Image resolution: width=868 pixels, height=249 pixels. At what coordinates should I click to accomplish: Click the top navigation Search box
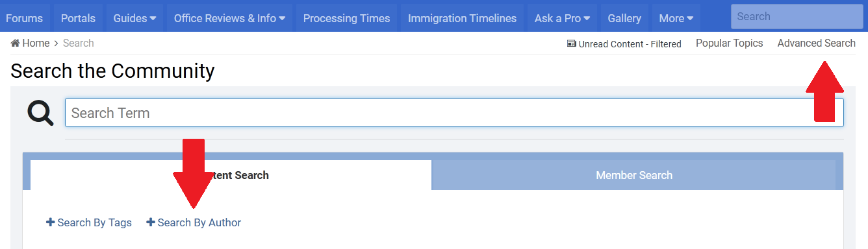(x=797, y=17)
